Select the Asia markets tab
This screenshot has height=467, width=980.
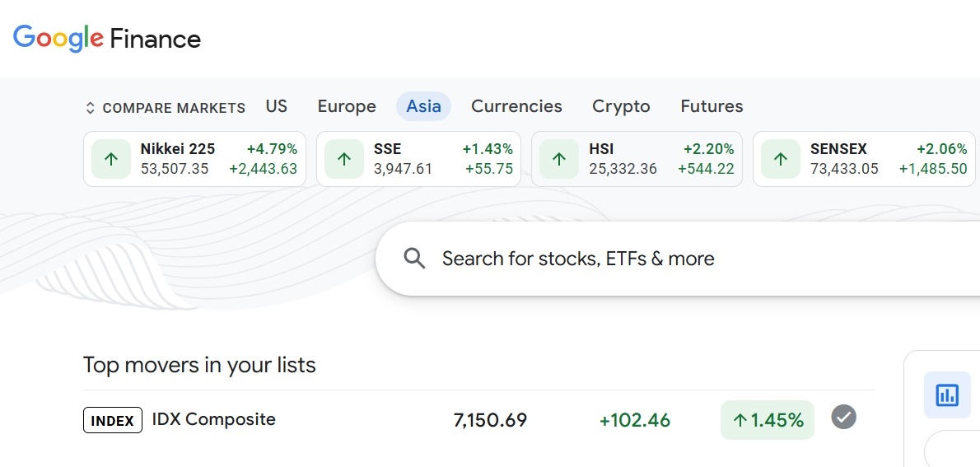(x=423, y=106)
